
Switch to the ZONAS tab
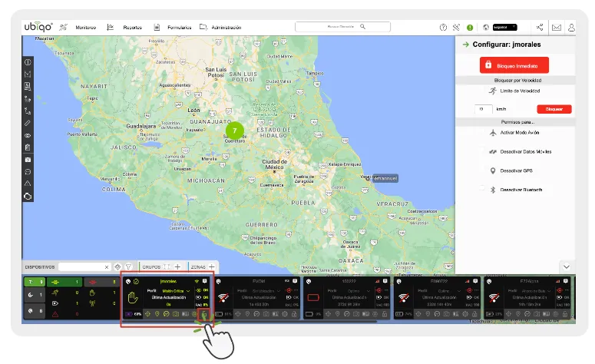click(198, 266)
